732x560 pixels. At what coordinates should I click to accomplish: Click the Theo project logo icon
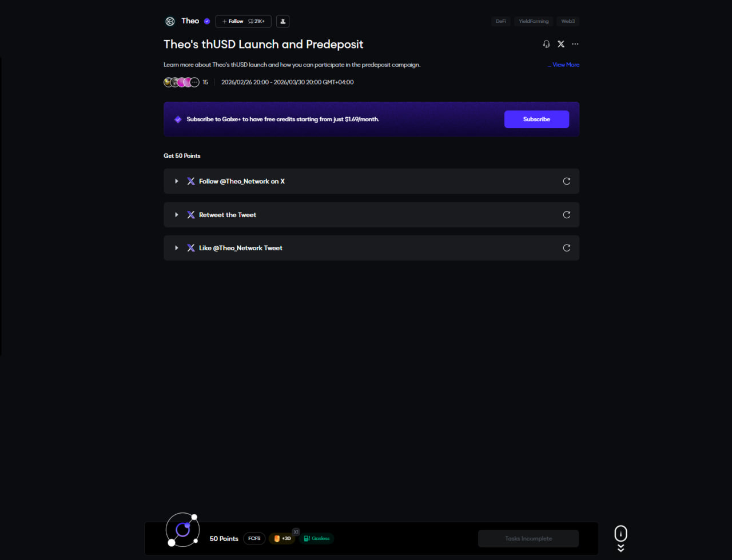[x=170, y=21]
